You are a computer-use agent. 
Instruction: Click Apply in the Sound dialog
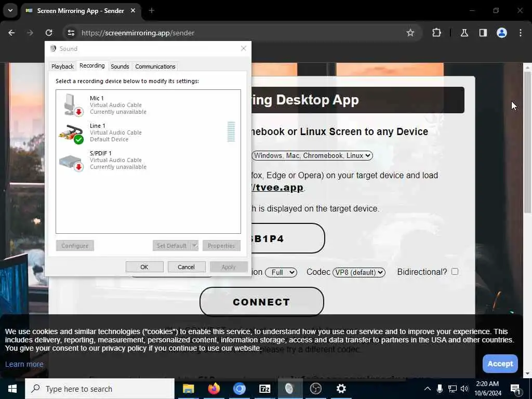[x=229, y=267]
